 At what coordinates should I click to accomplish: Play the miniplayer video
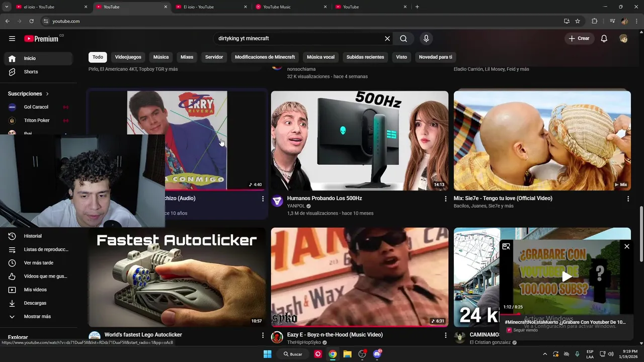pos(567,276)
